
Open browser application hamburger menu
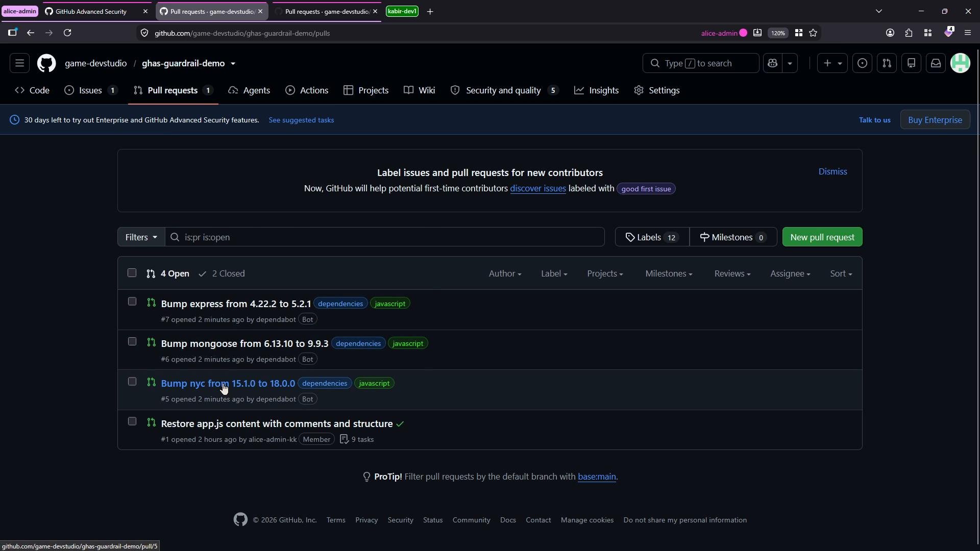coord(968,33)
